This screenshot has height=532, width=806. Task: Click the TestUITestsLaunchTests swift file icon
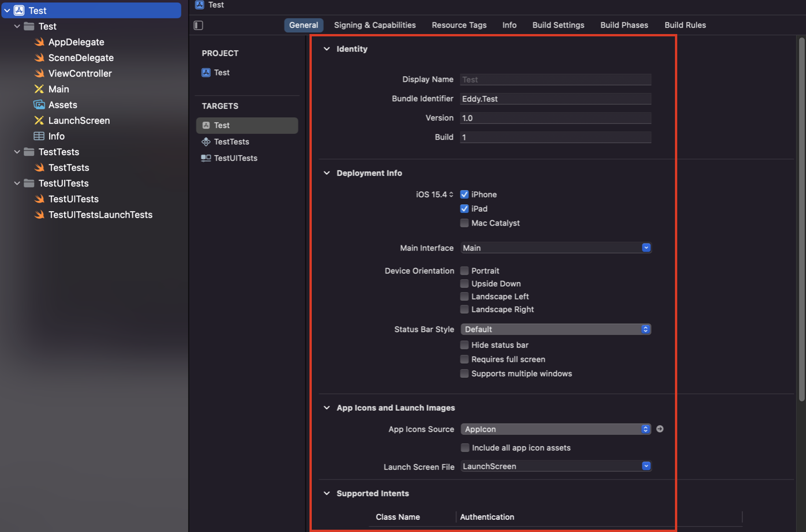click(39, 215)
